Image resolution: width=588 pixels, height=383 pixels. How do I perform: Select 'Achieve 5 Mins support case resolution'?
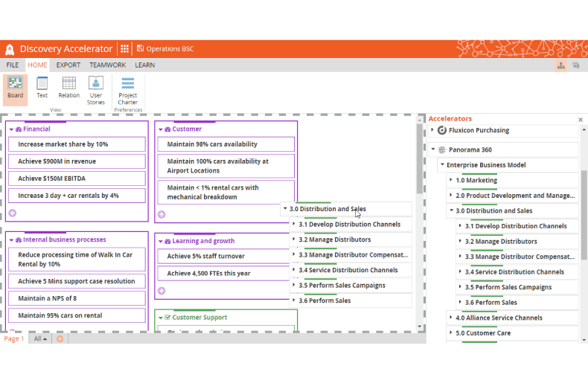coord(77,281)
